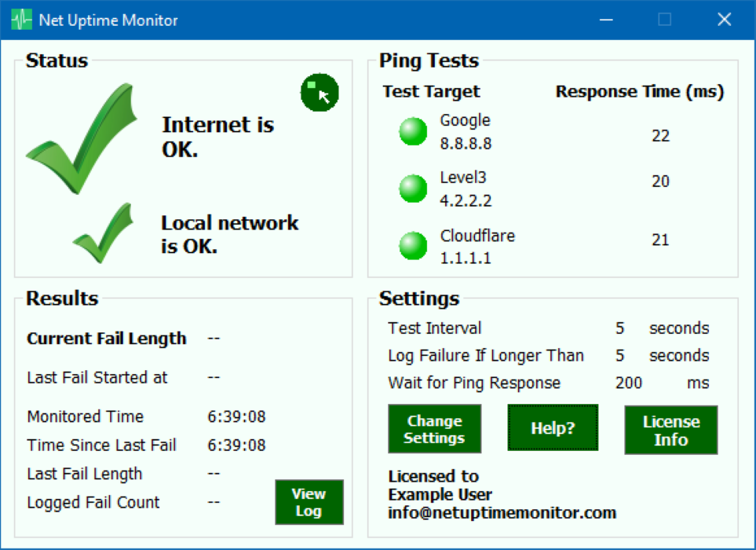Click the Response Time (ms) header

pos(640,92)
